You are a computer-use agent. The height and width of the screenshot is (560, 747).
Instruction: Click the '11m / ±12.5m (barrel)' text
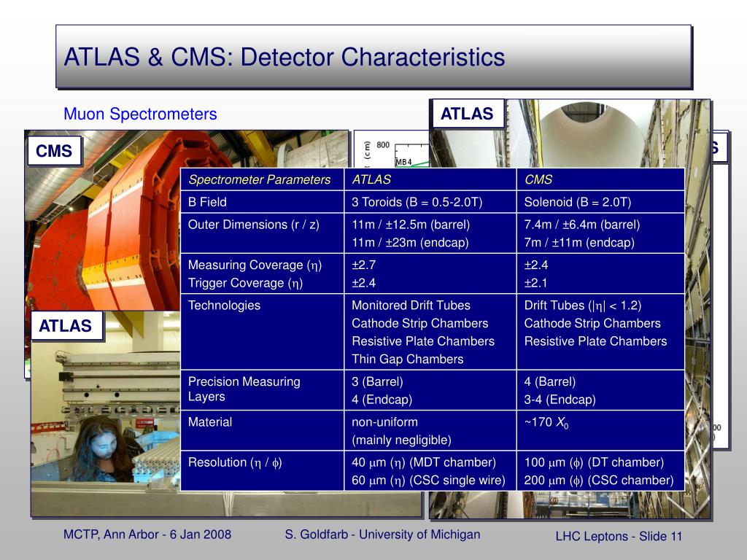coord(411,225)
